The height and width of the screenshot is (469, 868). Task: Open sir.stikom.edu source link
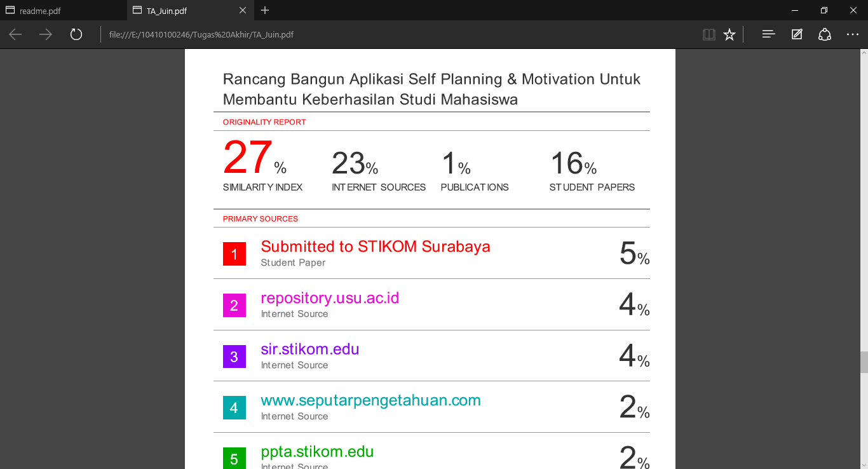click(x=310, y=349)
